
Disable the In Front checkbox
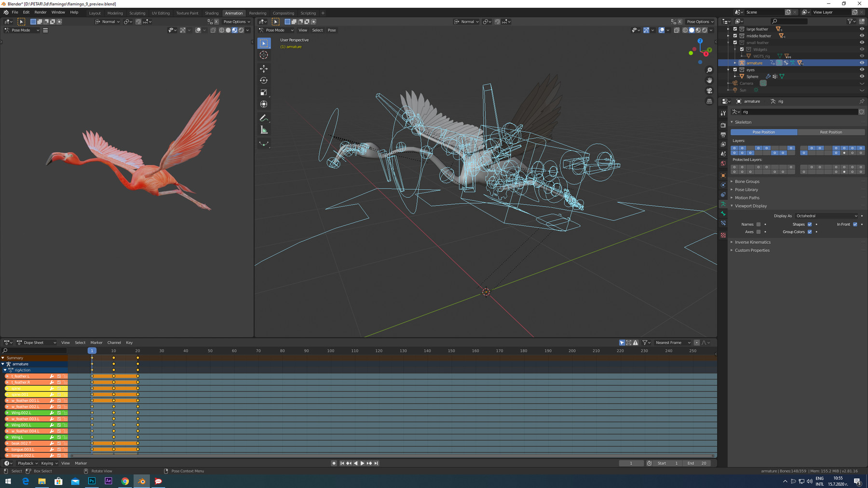855,224
